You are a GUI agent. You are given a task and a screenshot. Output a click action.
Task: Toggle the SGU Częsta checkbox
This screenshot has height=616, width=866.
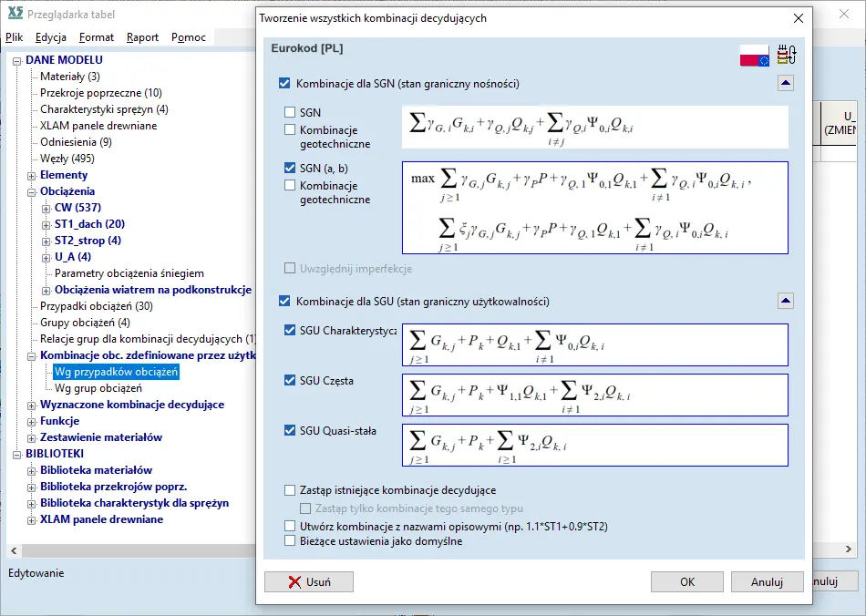[291, 380]
